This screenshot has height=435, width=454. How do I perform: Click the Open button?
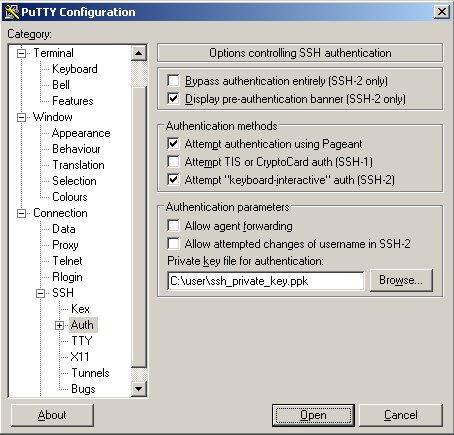pos(313,415)
